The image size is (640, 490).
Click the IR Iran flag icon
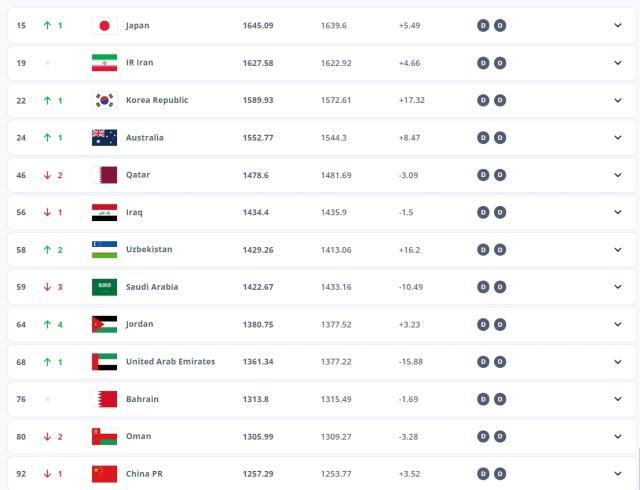point(104,63)
